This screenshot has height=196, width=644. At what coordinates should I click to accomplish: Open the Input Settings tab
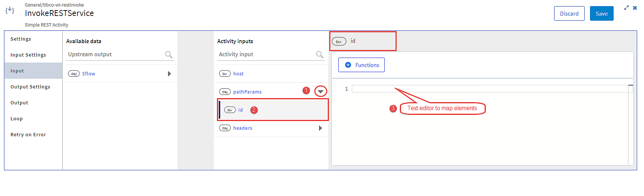click(x=28, y=55)
